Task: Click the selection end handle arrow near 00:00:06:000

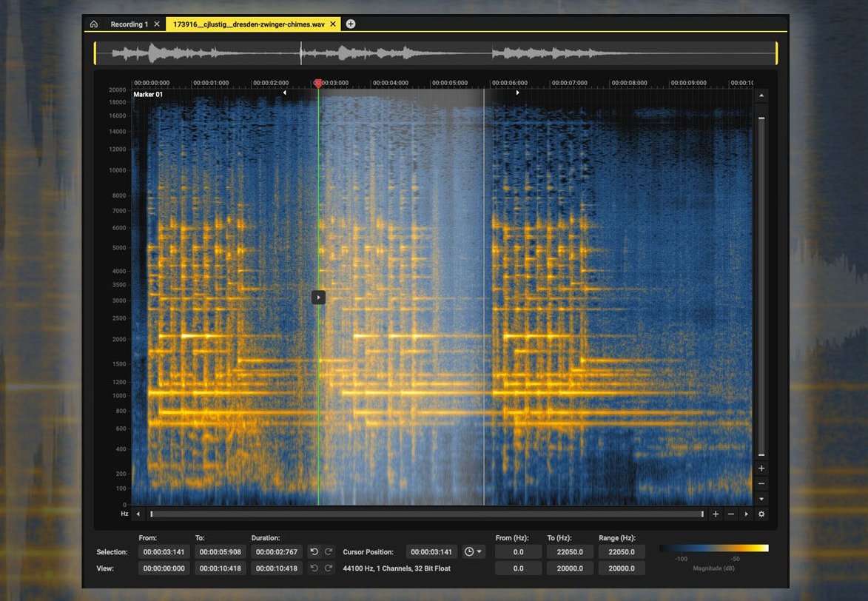Action: click(517, 93)
